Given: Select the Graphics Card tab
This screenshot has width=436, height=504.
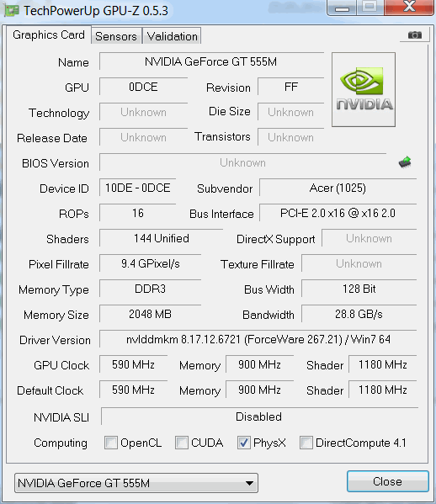Looking at the screenshot, I should (49, 34).
